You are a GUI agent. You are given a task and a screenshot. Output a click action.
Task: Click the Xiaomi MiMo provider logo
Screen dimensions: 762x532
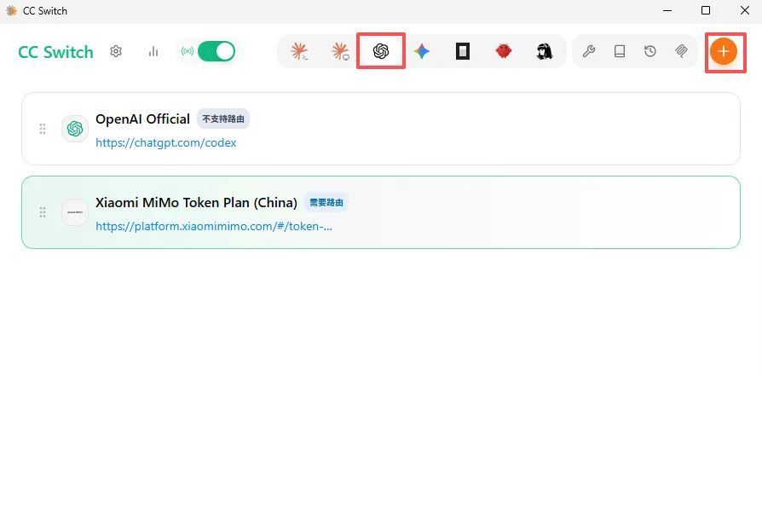[75, 212]
